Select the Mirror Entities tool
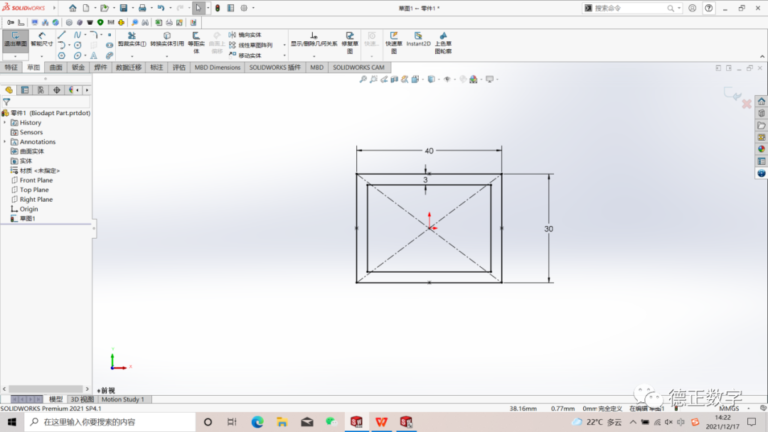The image size is (768, 432). point(245,35)
